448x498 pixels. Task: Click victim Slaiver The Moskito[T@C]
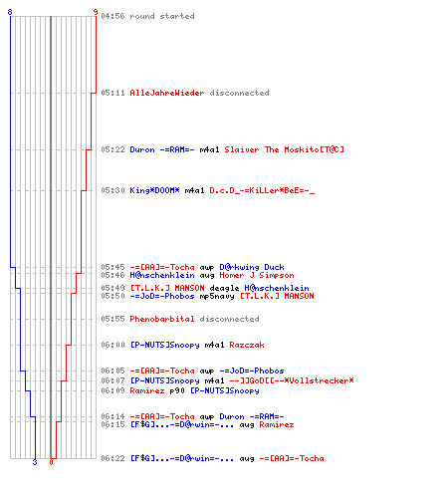tap(284, 149)
